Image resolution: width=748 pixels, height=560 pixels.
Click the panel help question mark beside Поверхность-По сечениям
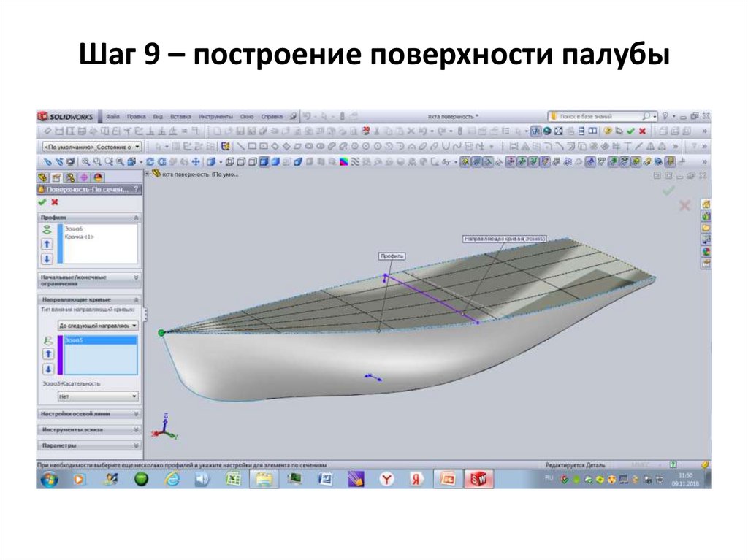pyautogui.click(x=137, y=189)
